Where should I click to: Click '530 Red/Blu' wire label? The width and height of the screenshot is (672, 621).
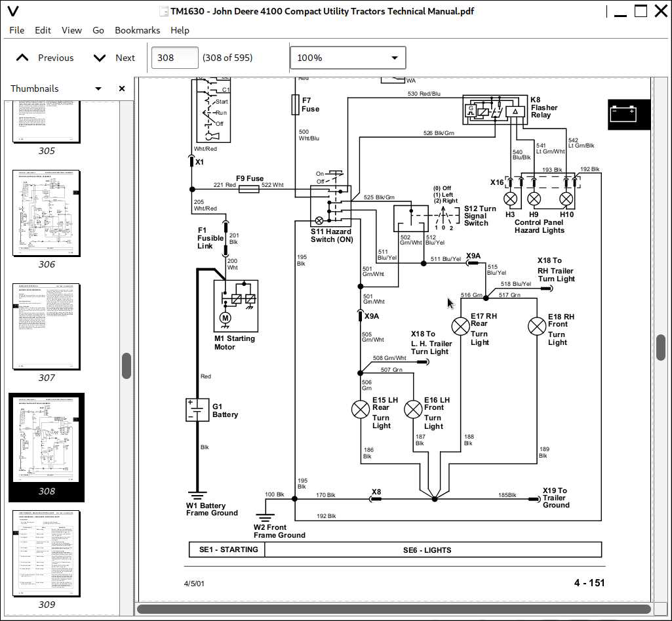click(424, 93)
